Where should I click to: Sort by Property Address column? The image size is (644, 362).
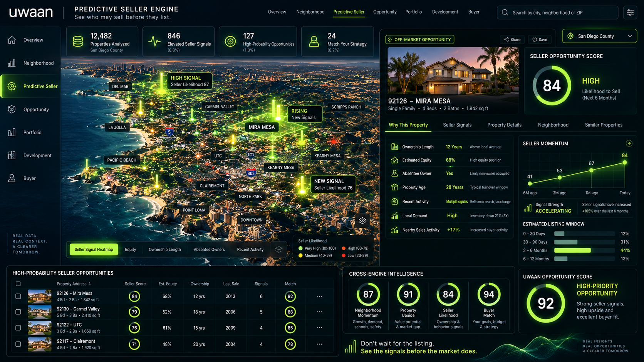click(x=74, y=284)
